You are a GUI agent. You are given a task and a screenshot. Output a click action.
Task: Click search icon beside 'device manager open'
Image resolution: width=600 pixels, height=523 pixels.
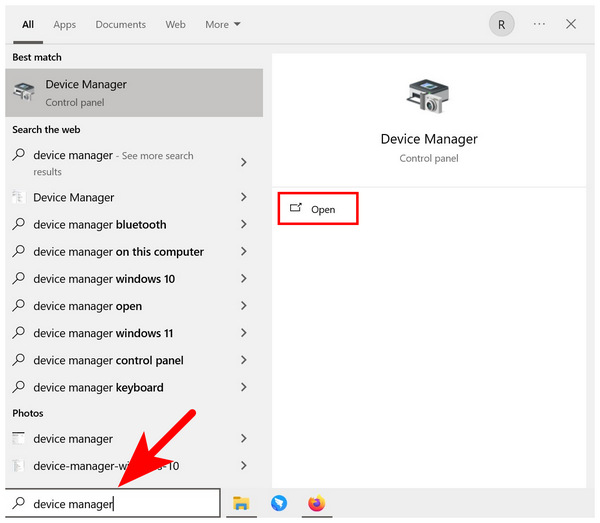[18, 305]
